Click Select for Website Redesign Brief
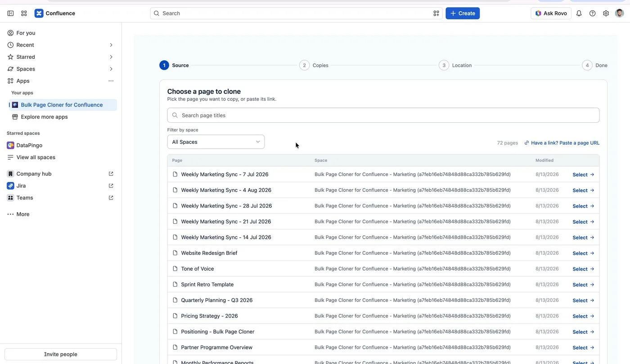The height and width of the screenshot is (364, 630). point(583,253)
